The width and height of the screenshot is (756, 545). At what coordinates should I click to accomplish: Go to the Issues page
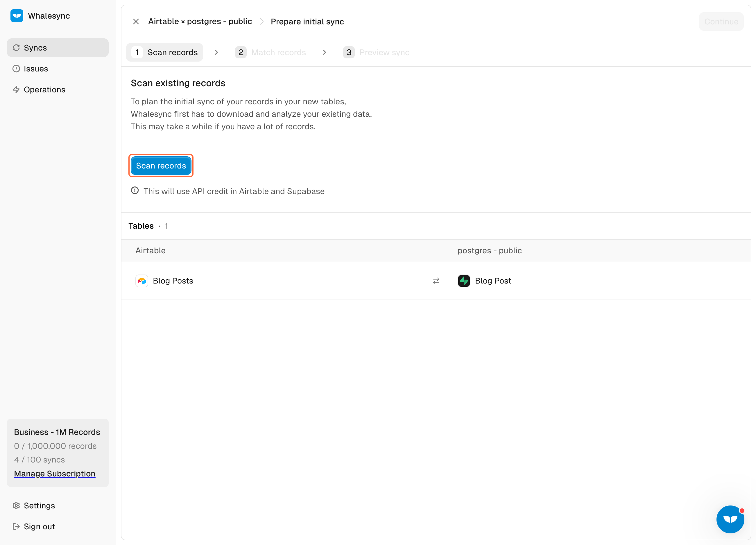coord(58,69)
